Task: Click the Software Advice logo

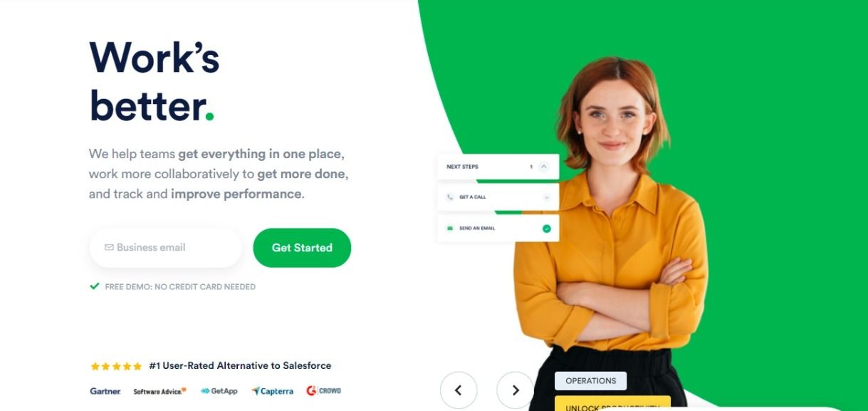Action: click(160, 391)
